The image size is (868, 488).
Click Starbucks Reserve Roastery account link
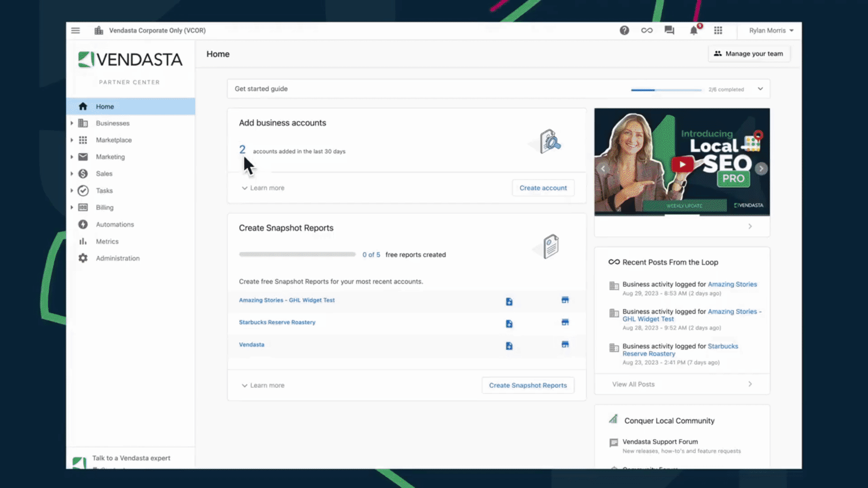coord(277,322)
